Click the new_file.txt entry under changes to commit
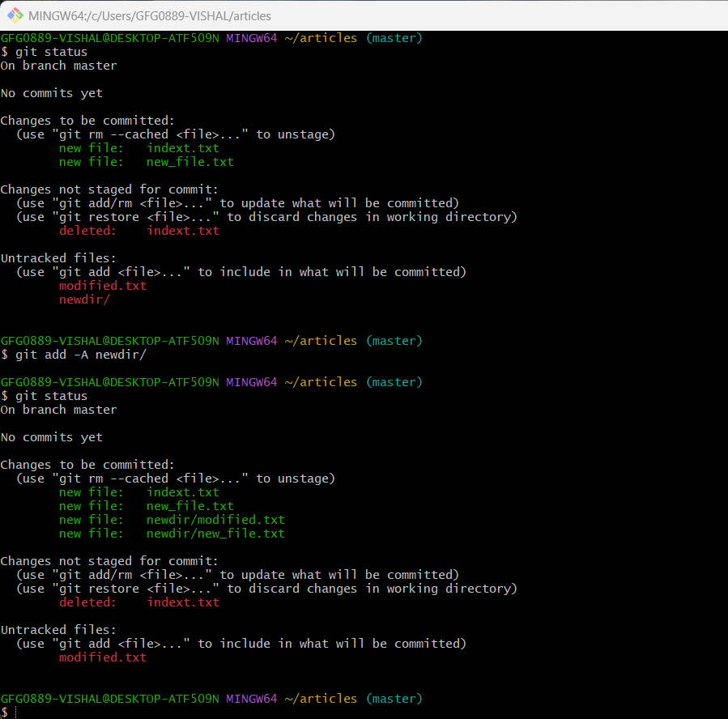Viewport: 728px width, 719px height. tap(189, 161)
